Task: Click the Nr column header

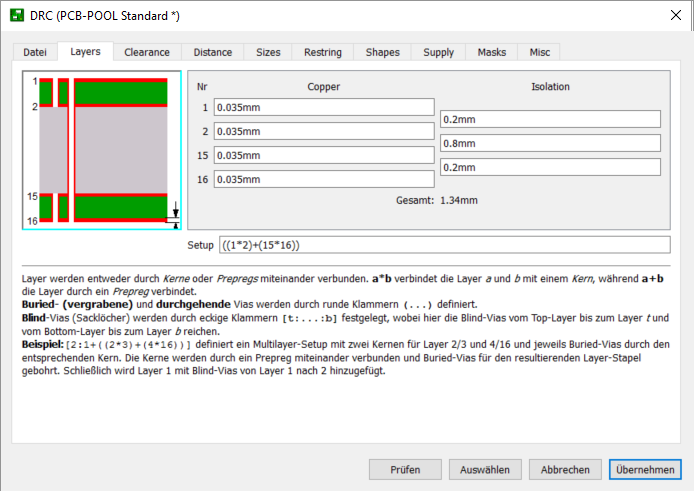Action: pos(202,86)
